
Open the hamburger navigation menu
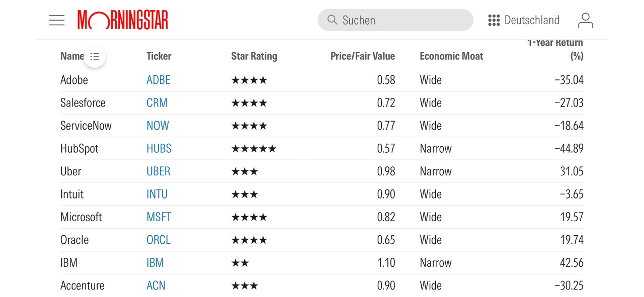(57, 20)
